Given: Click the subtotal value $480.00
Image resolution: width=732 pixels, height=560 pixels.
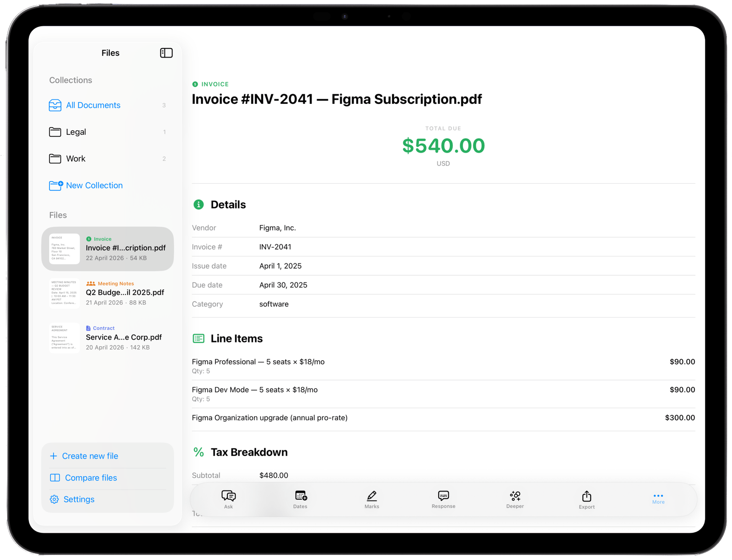Looking at the screenshot, I should 274,476.
